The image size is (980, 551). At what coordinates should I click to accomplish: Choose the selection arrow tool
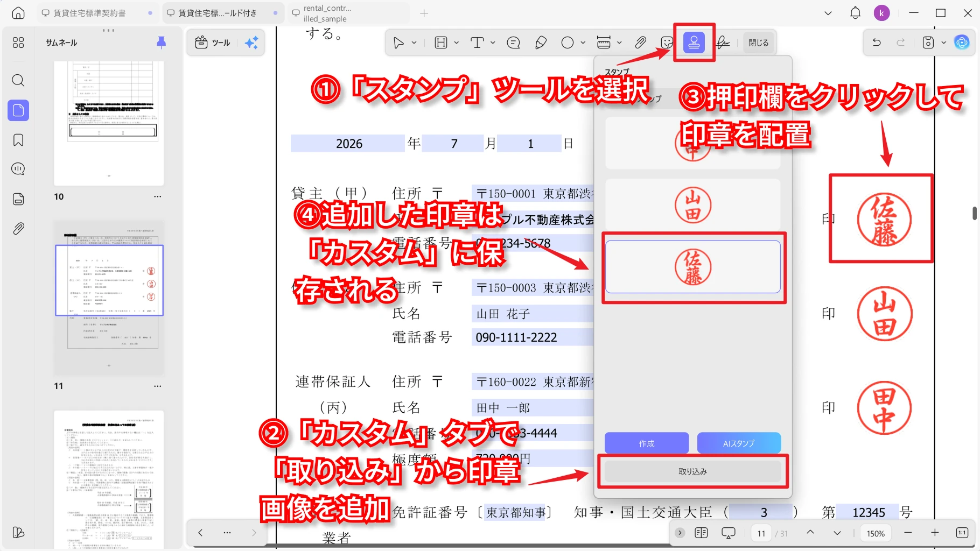[398, 43]
